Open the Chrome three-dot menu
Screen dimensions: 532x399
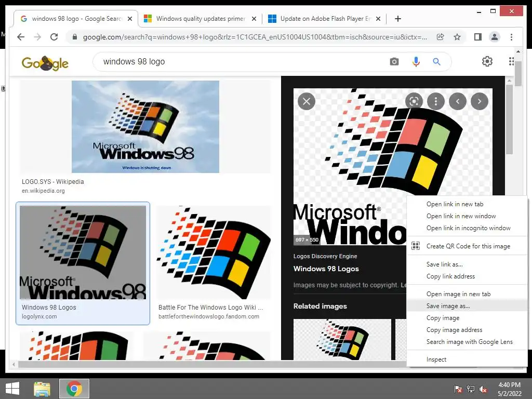click(511, 37)
